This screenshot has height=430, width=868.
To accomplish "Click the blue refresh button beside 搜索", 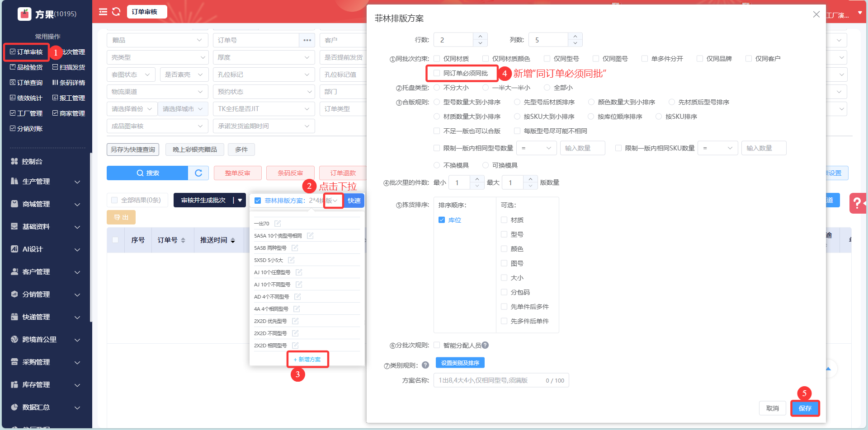I will 198,173.
